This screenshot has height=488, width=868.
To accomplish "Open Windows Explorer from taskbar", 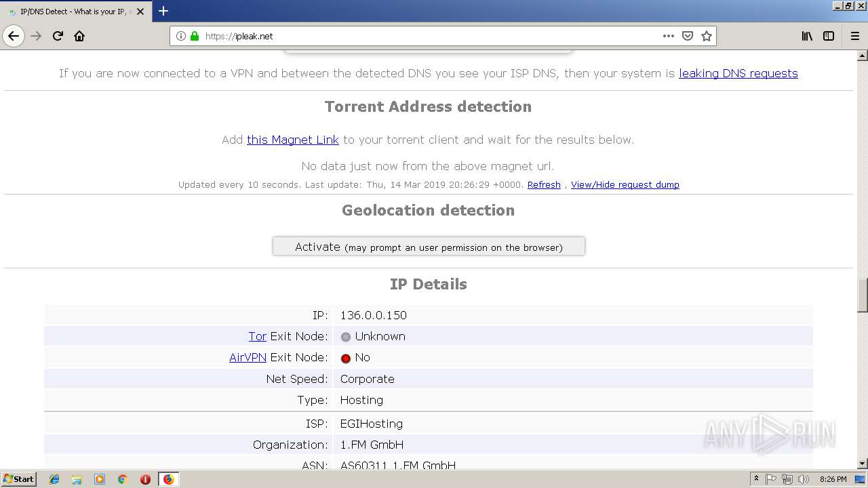I will (77, 479).
